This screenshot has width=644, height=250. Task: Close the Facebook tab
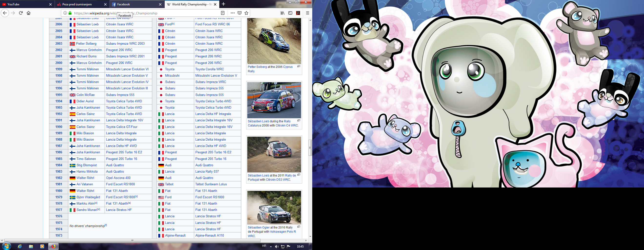pos(160,4)
